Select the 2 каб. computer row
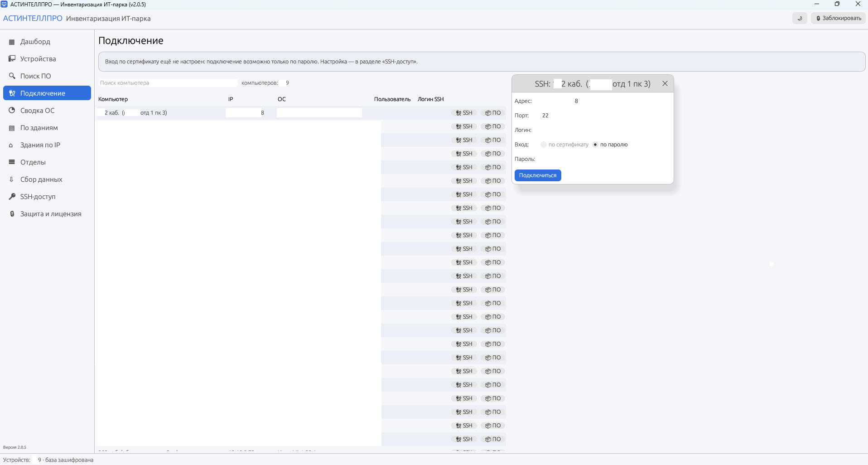 click(301, 113)
